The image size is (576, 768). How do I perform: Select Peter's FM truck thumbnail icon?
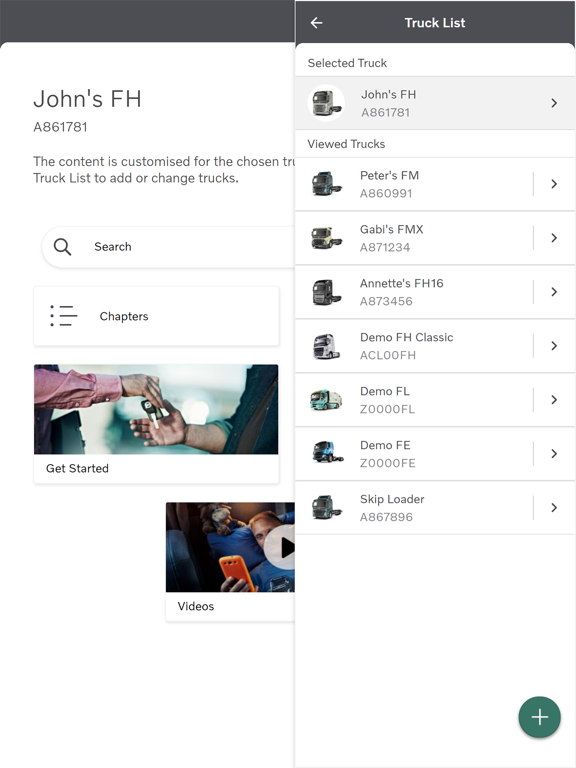tap(326, 184)
